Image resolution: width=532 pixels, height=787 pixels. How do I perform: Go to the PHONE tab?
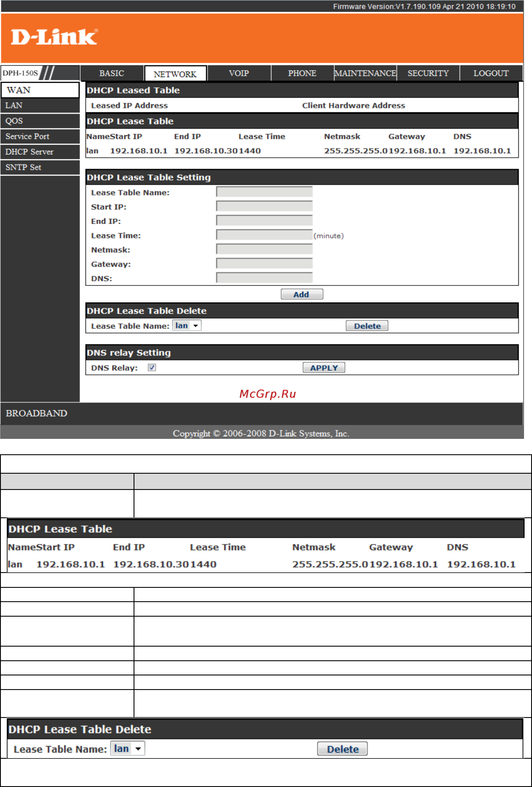[302, 73]
